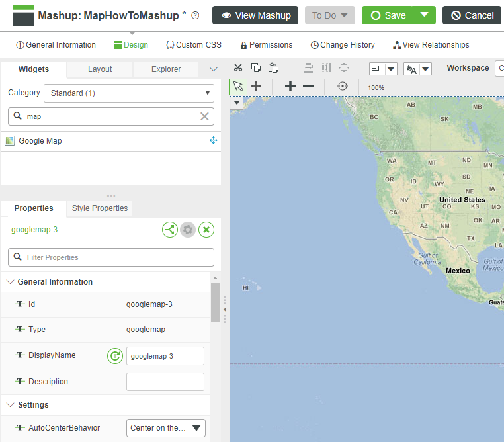Switch to the Layout tab
504x442 pixels.
[100, 69]
